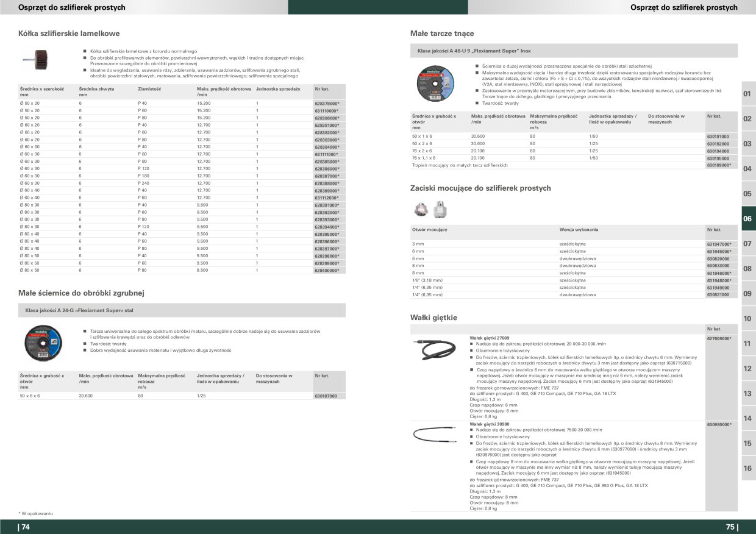This screenshot has width=756, height=534.
Task: Open chapter tab 12
Action: 748,369
